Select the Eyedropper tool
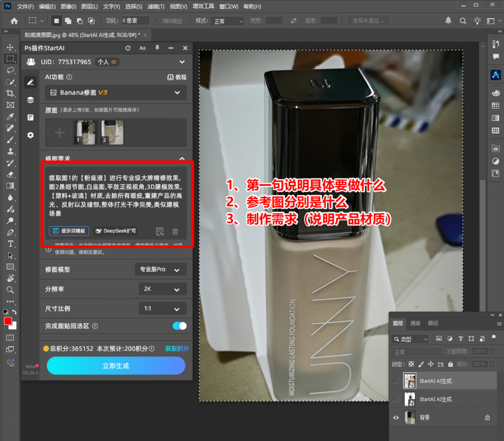This screenshot has height=441, width=504. pos(10,117)
